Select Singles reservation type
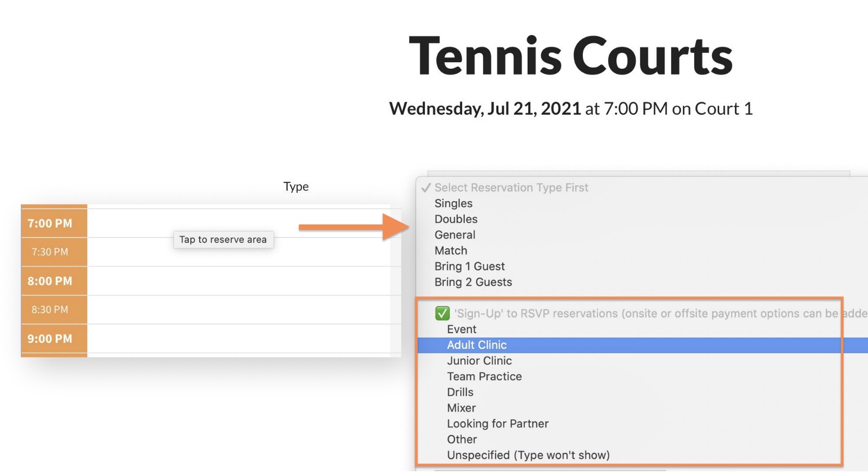Screen dimensions: 868x476 [453, 203]
